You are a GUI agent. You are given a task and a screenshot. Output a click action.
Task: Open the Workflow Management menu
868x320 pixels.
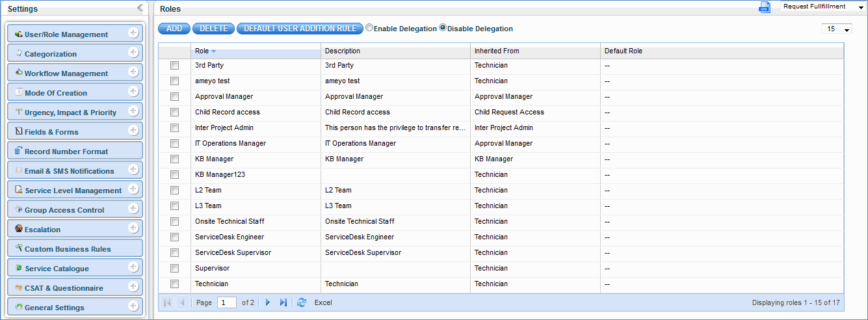click(66, 73)
